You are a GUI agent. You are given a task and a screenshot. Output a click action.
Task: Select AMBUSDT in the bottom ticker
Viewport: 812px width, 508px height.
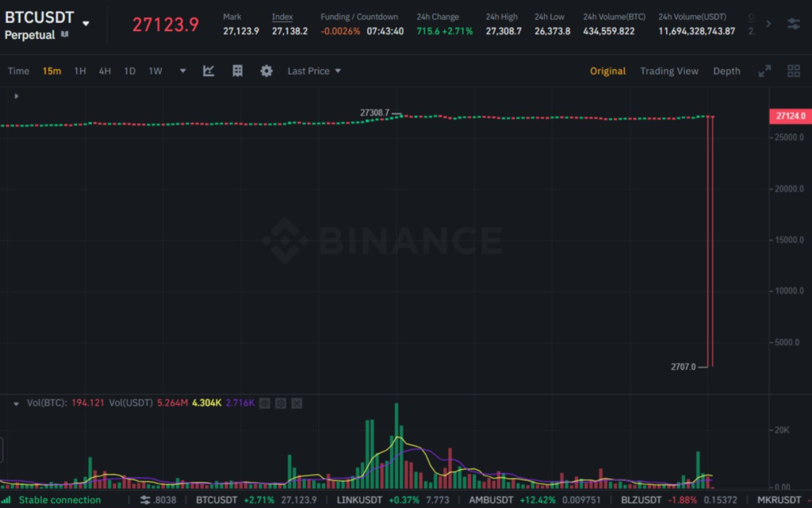tap(491, 500)
